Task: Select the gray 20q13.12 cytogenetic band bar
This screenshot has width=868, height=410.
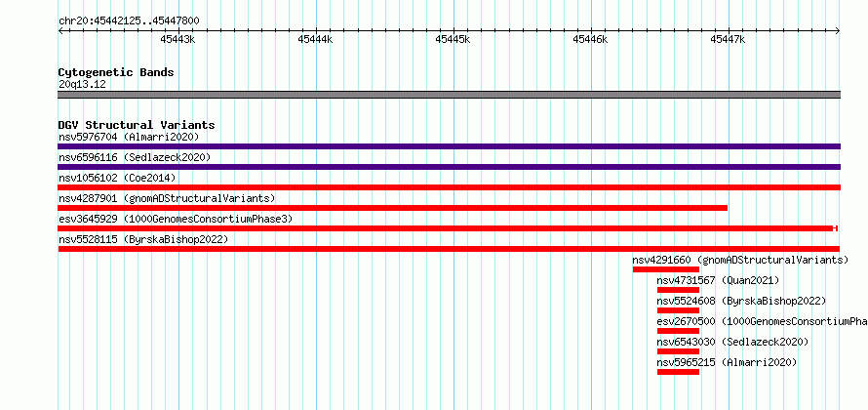Action: click(449, 95)
